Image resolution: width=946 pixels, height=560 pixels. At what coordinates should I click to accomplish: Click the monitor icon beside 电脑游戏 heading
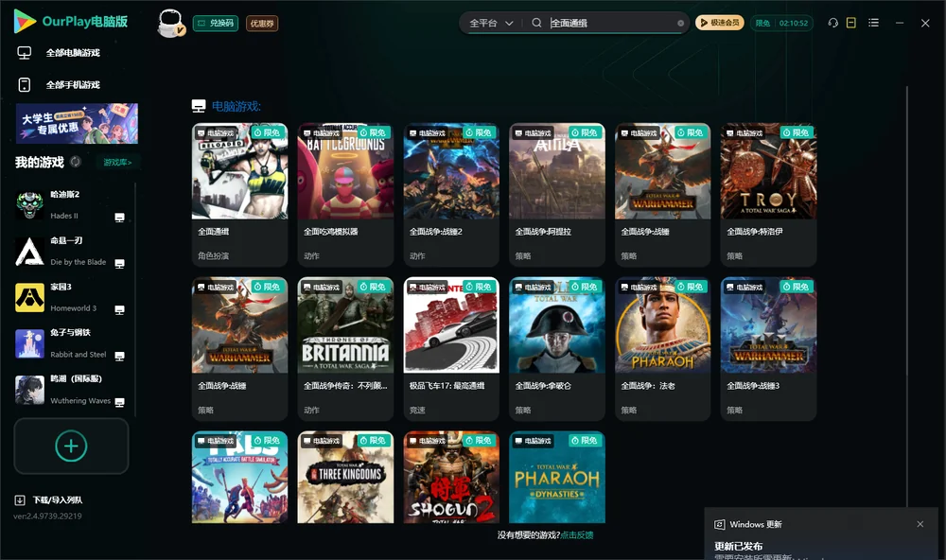coord(199,106)
